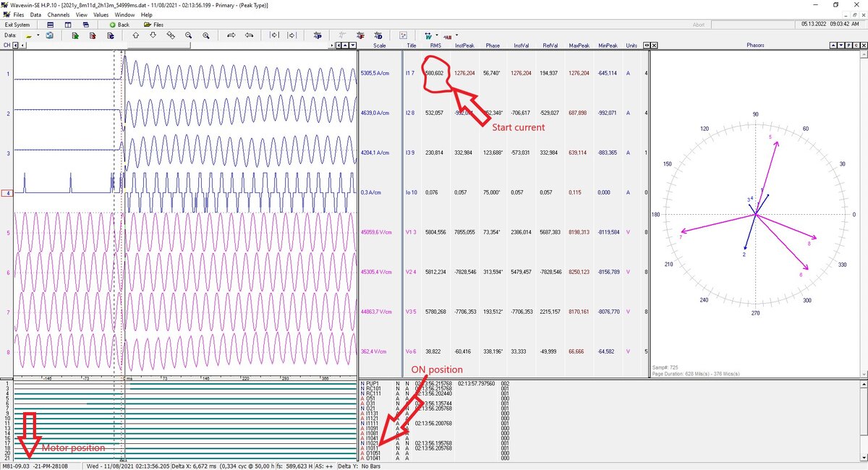Click the InstPeak column header
Image resolution: width=868 pixels, height=470 pixels.
point(465,46)
